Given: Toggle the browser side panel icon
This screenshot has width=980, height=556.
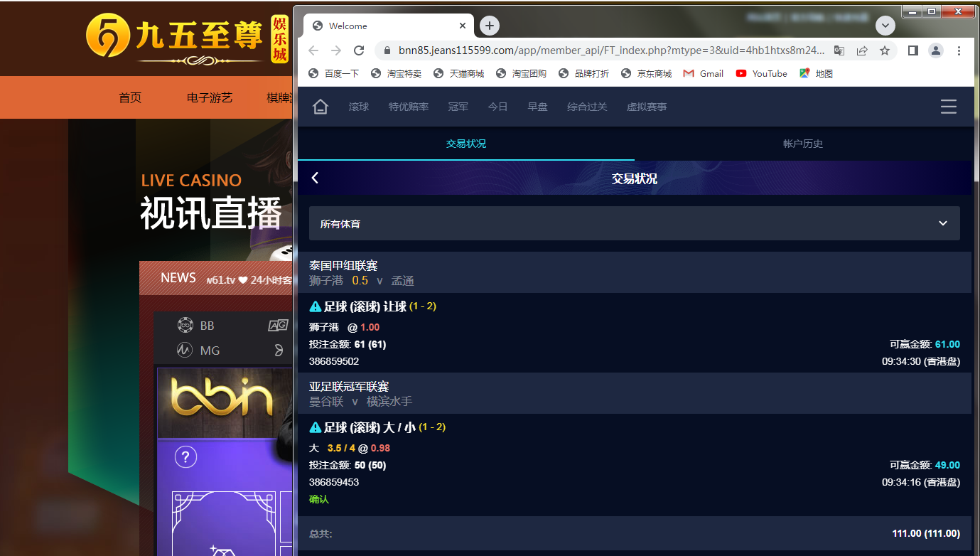Looking at the screenshot, I should 913,50.
